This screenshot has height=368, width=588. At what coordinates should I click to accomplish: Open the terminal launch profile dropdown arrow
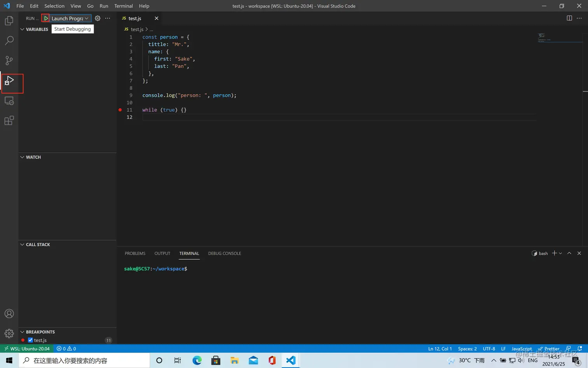pyautogui.click(x=560, y=253)
